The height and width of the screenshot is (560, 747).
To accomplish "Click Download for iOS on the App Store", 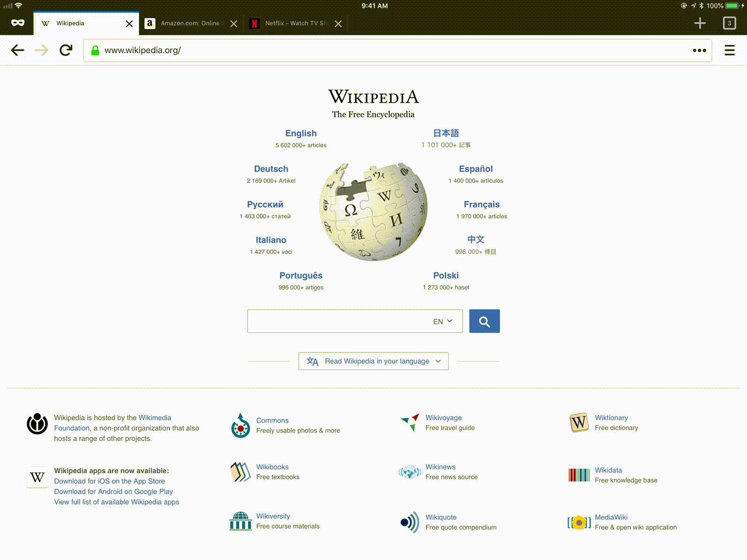I will tap(110, 481).
